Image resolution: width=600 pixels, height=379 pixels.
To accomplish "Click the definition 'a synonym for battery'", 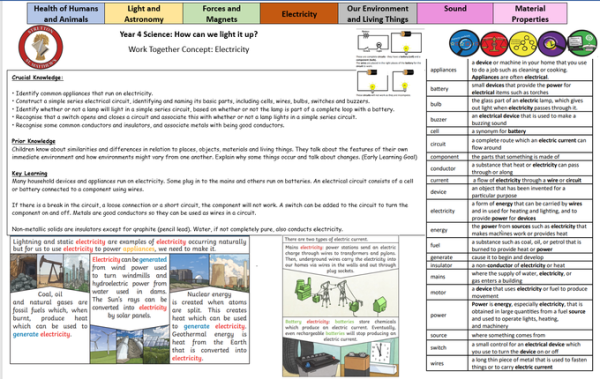I will 499,131.
